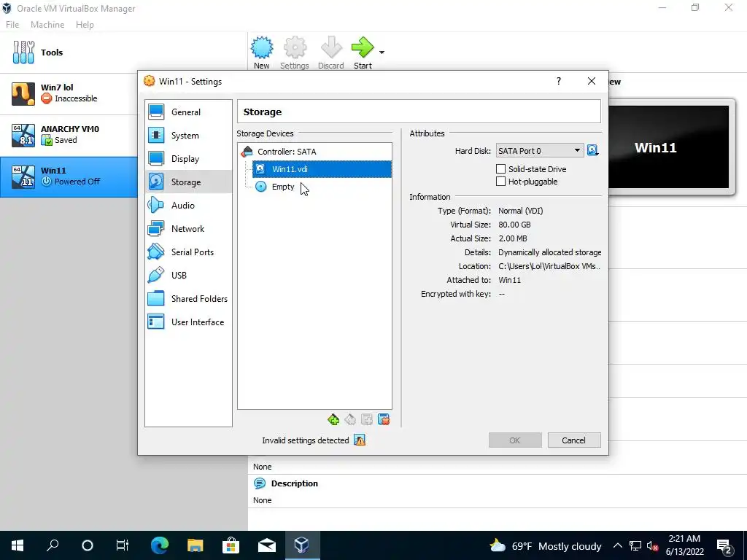Go to Network settings category

point(188,228)
